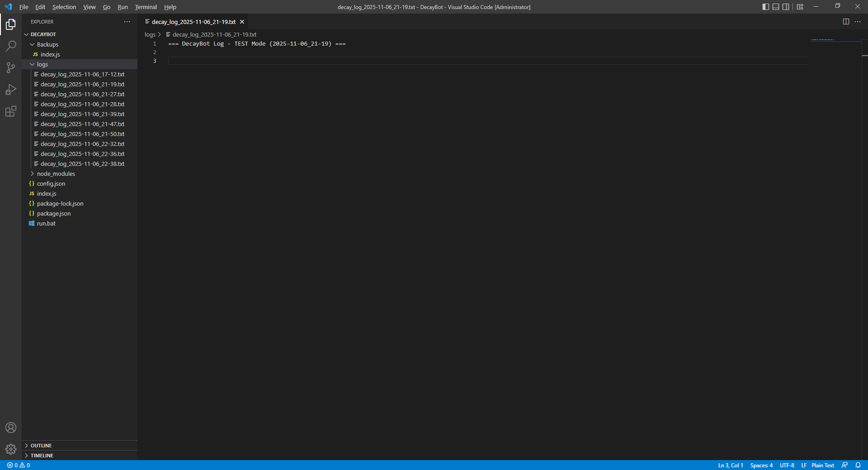Image resolution: width=868 pixels, height=470 pixels.
Task: Show errors and warnings problems panel
Action: 19,465
